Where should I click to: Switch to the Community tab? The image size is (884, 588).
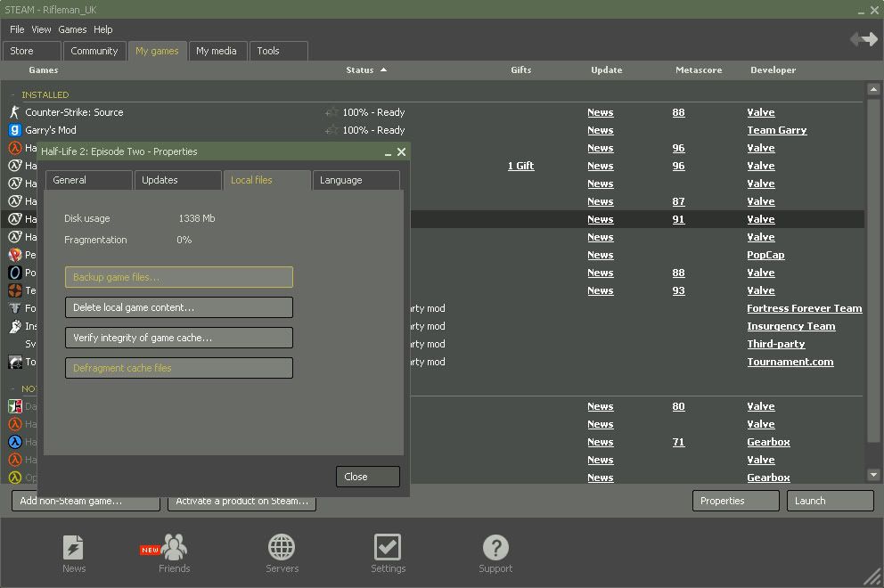(x=94, y=51)
